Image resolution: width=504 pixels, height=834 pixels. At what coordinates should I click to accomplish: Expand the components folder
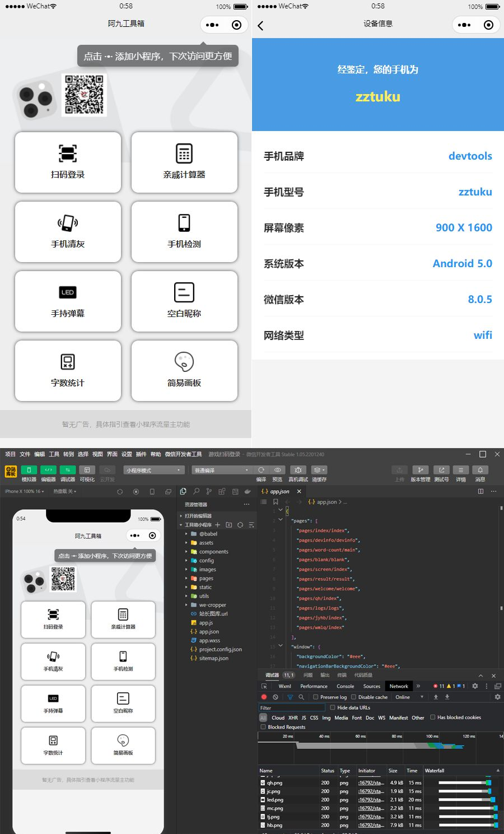(x=213, y=552)
